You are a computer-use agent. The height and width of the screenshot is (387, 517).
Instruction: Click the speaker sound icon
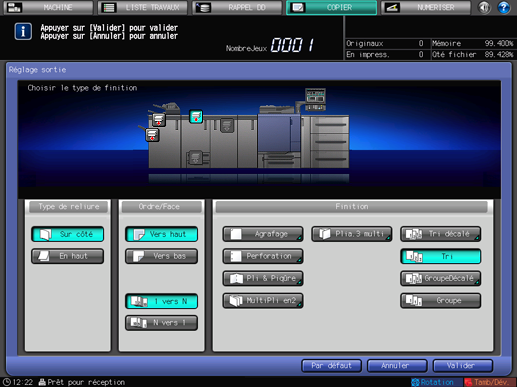(484, 7)
